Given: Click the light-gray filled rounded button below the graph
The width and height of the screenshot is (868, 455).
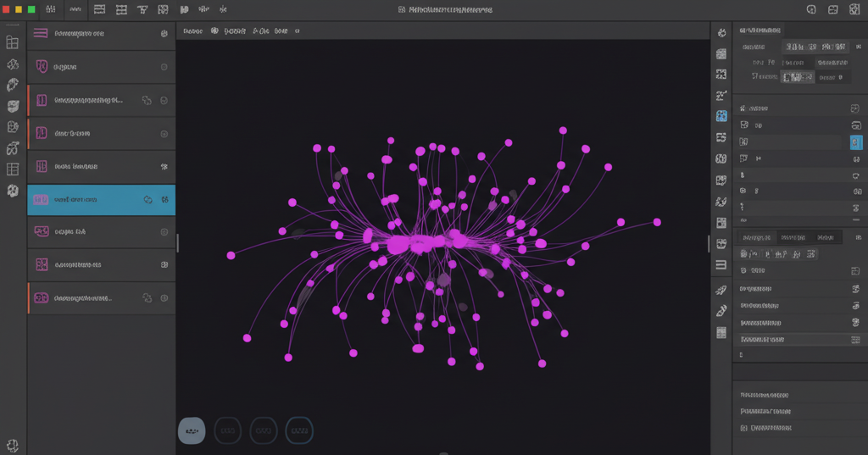Looking at the screenshot, I should coord(192,430).
